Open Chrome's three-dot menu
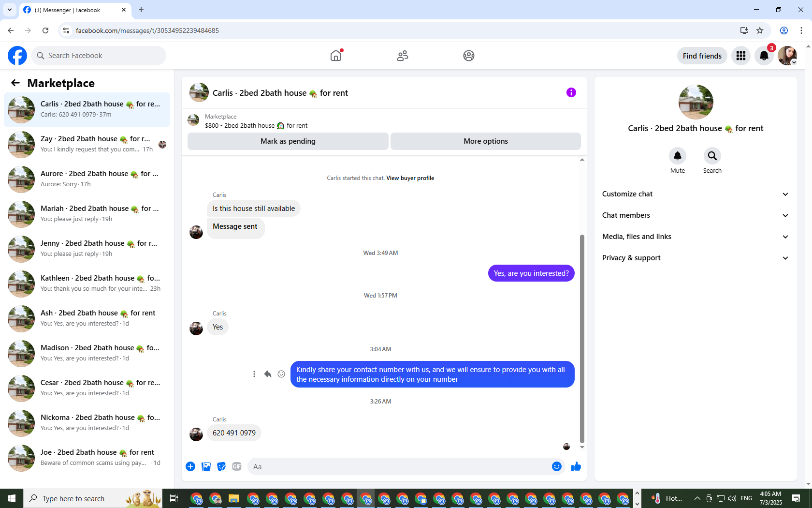 point(801,30)
